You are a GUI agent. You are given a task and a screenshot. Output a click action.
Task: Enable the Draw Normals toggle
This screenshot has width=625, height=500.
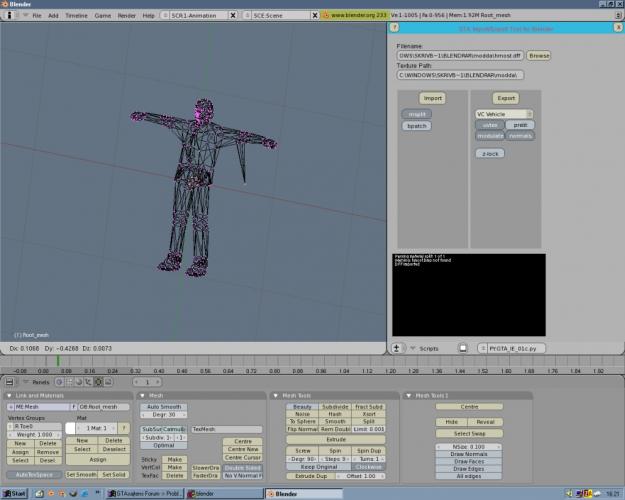(x=468, y=453)
